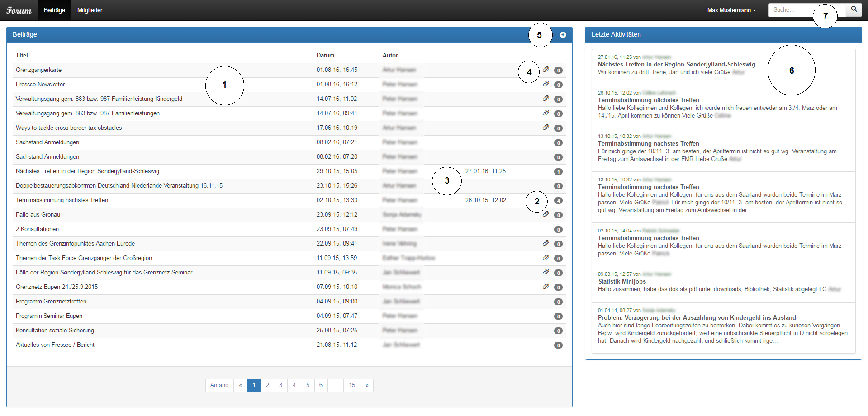Viewport: 868px width, 416px height.
Task: Select the Beiträge navigation tab
Action: pos(54,10)
